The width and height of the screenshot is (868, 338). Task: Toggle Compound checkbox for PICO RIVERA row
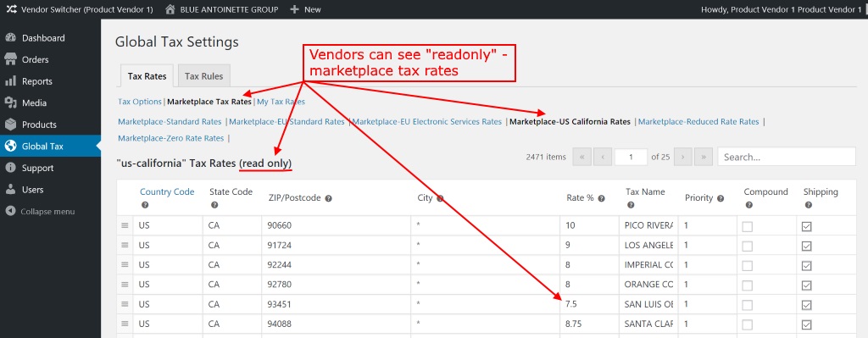pos(748,227)
